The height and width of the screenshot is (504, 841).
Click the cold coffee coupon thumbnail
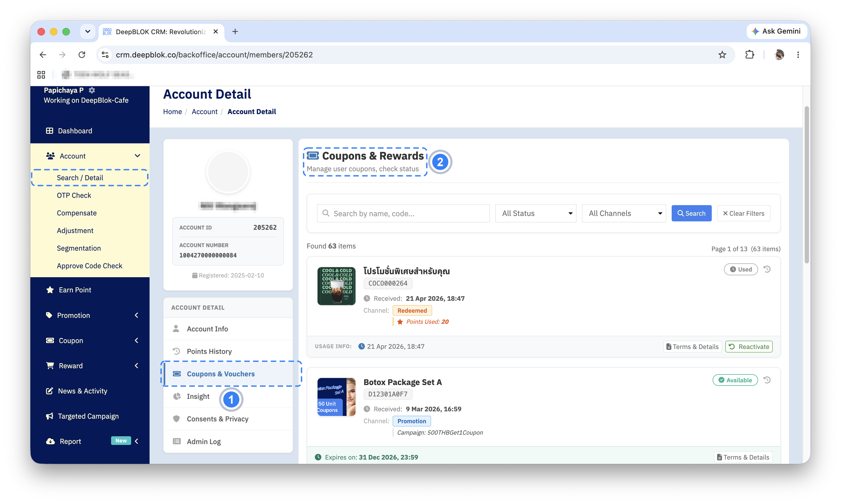tap(336, 286)
